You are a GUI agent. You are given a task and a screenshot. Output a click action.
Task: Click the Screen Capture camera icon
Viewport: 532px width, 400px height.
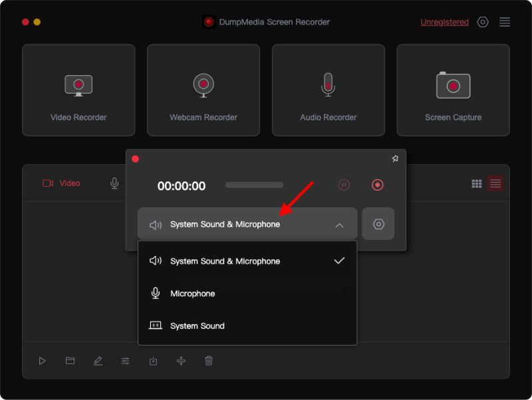(453, 85)
